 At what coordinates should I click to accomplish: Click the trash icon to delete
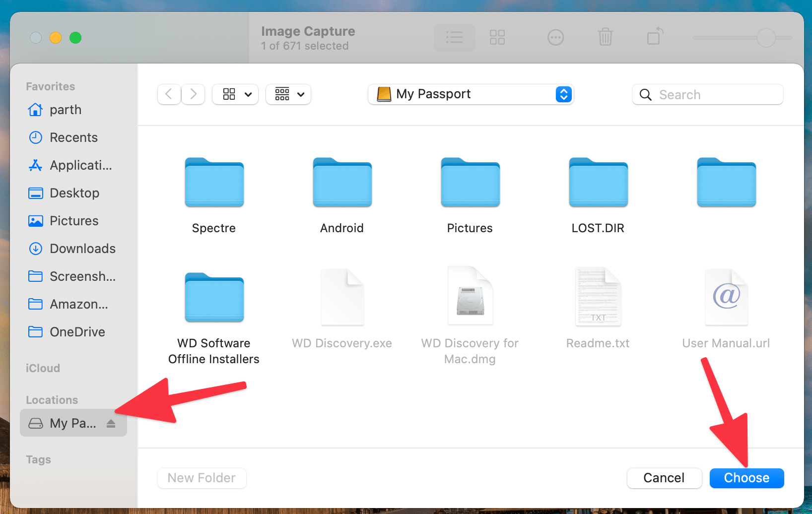[605, 37]
